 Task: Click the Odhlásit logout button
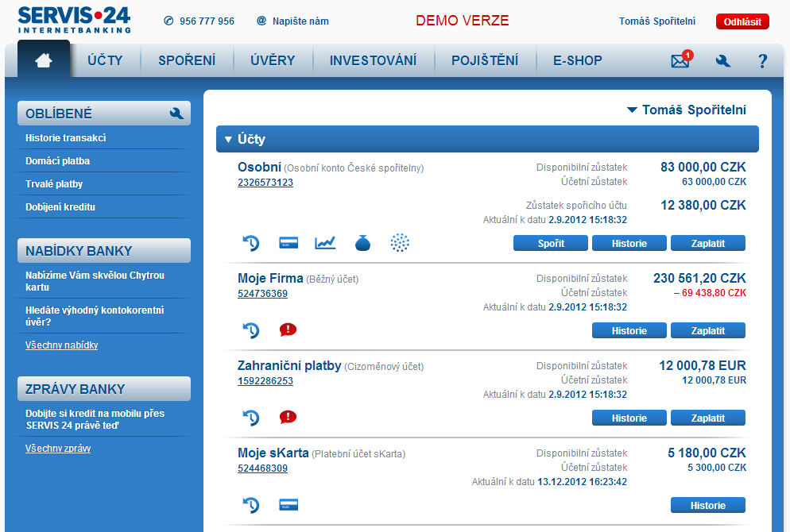point(742,21)
